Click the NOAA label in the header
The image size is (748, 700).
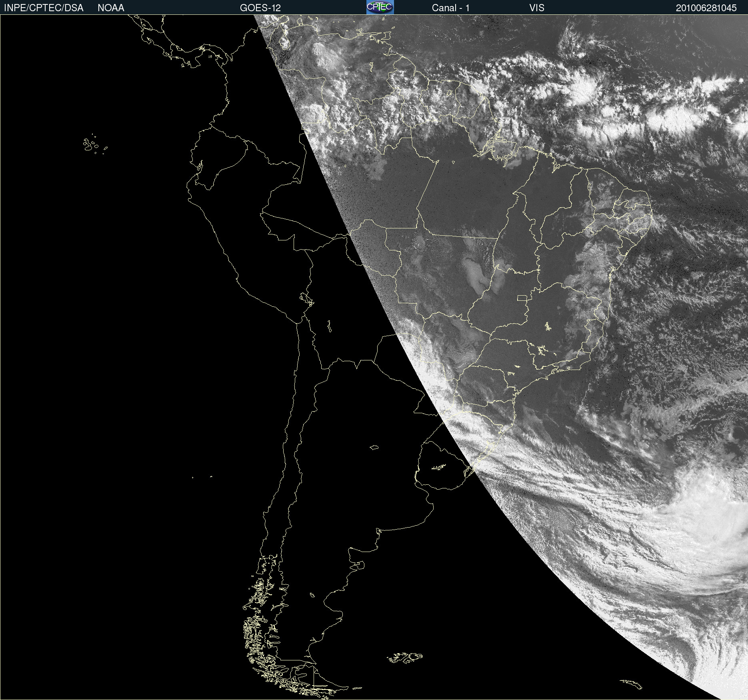[x=111, y=8]
